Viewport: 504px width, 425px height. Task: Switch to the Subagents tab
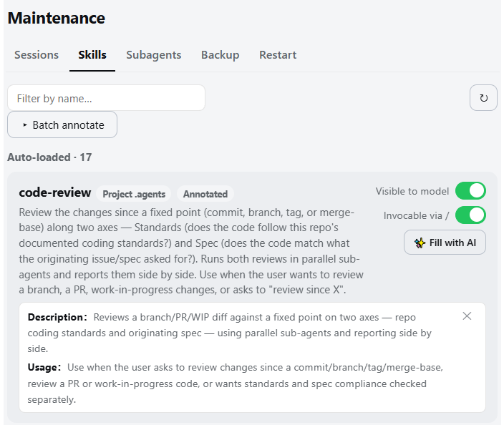click(x=154, y=55)
